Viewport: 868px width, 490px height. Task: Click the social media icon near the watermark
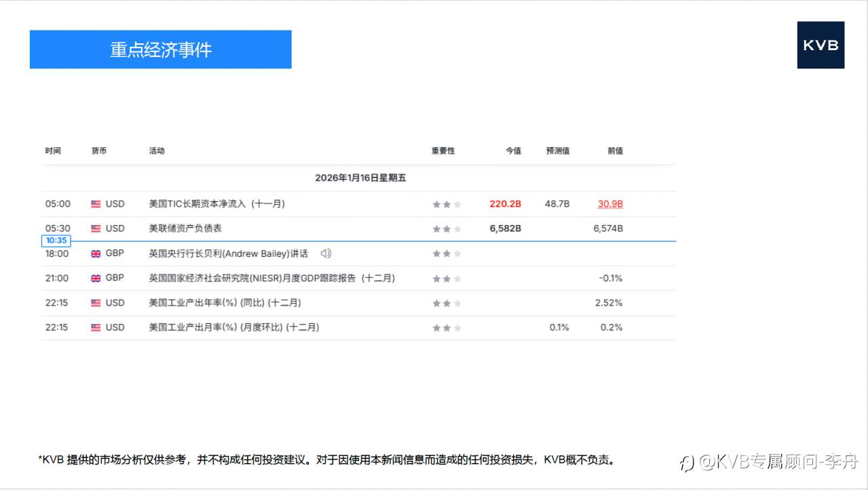[x=686, y=463]
